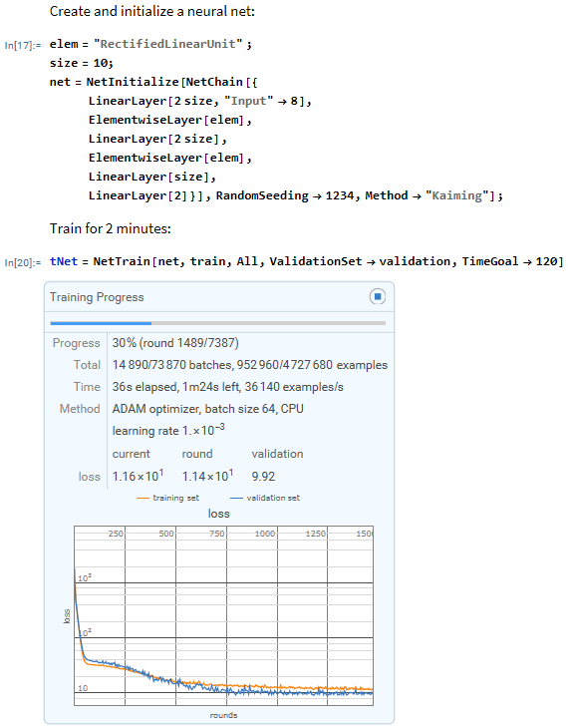Click the Training Progress panel title
This screenshot has height=728, width=568.
point(97,297)
